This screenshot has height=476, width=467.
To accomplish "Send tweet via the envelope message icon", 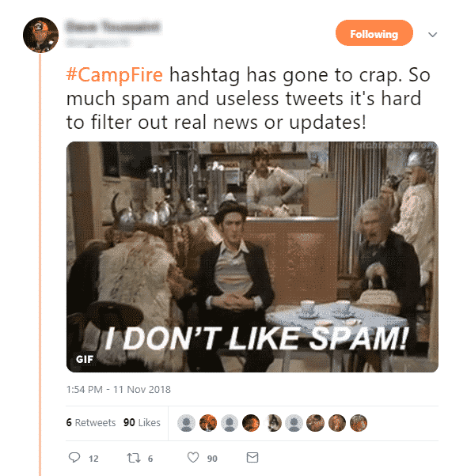I will click(x=252, y=458).
